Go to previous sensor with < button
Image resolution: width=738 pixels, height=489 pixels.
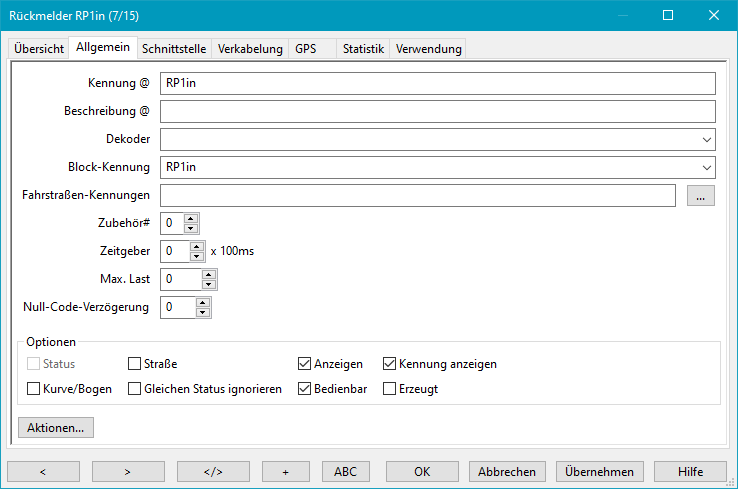point(43,471)
